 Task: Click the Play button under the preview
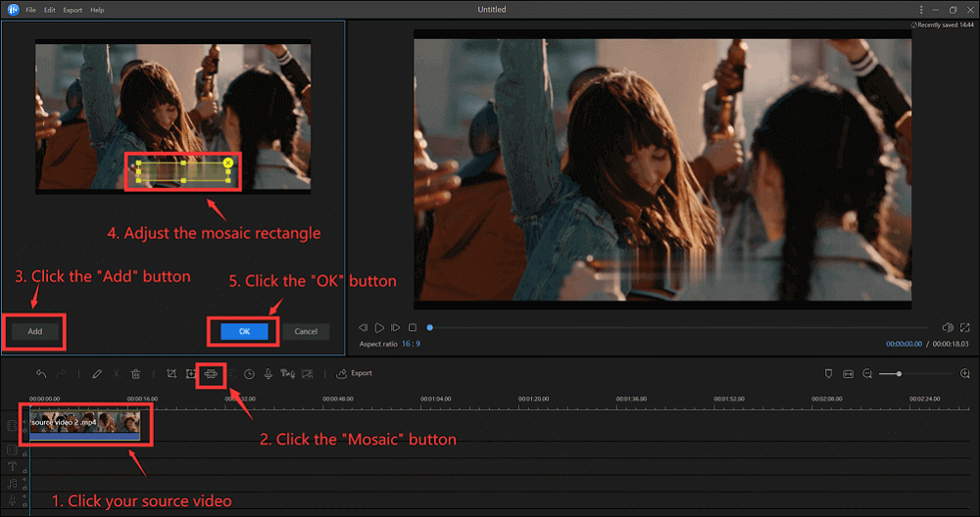[x=379, y=327]
